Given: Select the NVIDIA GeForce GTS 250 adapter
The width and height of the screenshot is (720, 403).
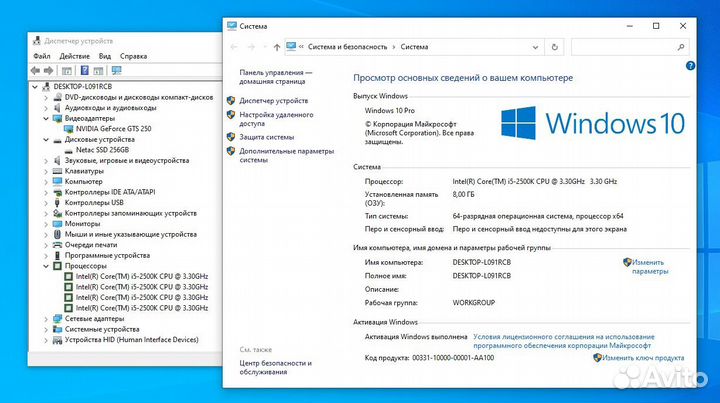Looking at the screenshot, I should click(113, 129).
